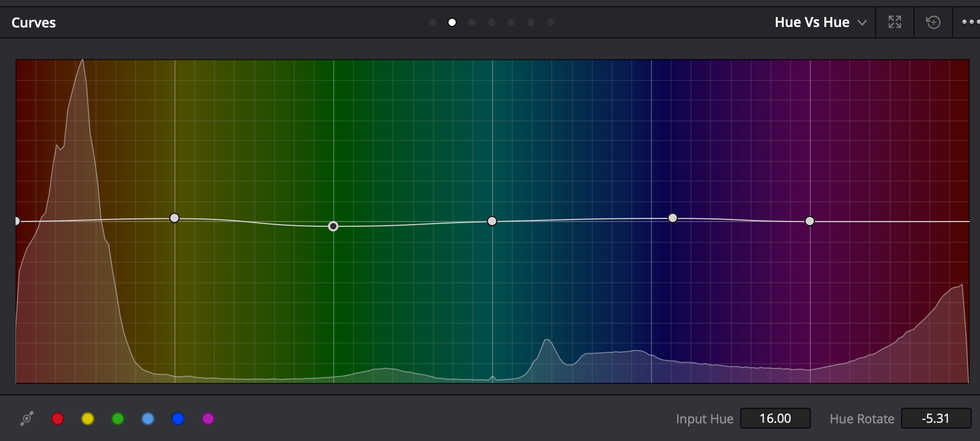Switch to the first curve mode dot
Screen dimensions: 980x441
coord(432,22)
